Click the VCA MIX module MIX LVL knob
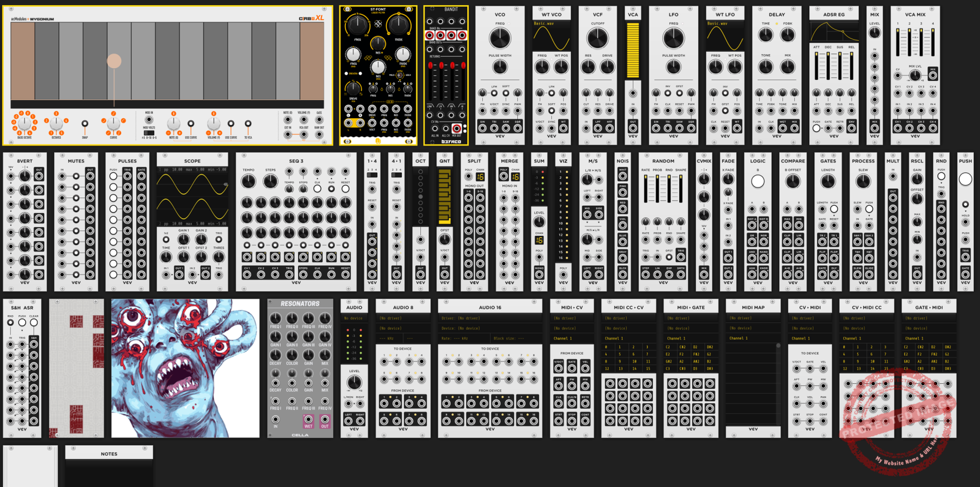The image size is (980, 487). pos(914,75)
